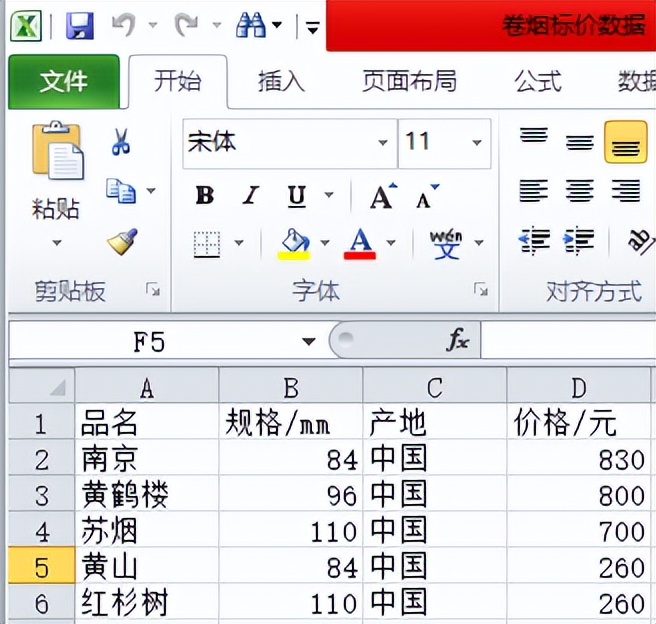
Task: Set top vertical alignment
Action: (x=534, y=136)
